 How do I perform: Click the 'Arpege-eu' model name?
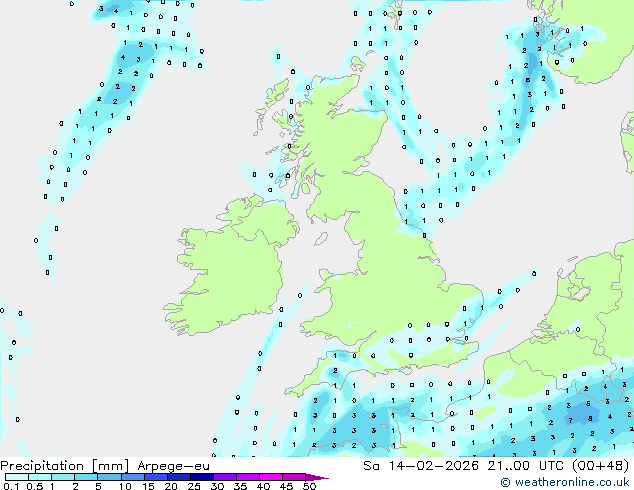click(173, 466)
